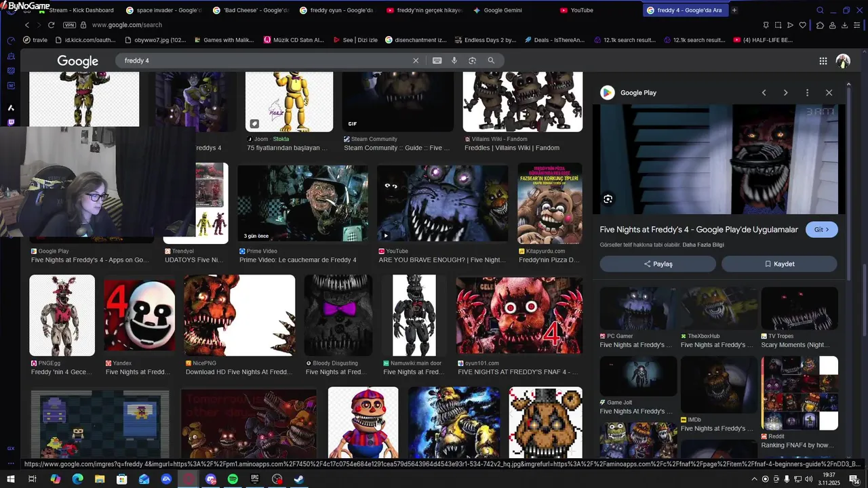Click the Kaydet save button
The height and width of the screenshot is (488, 868).
click(779, 264)
